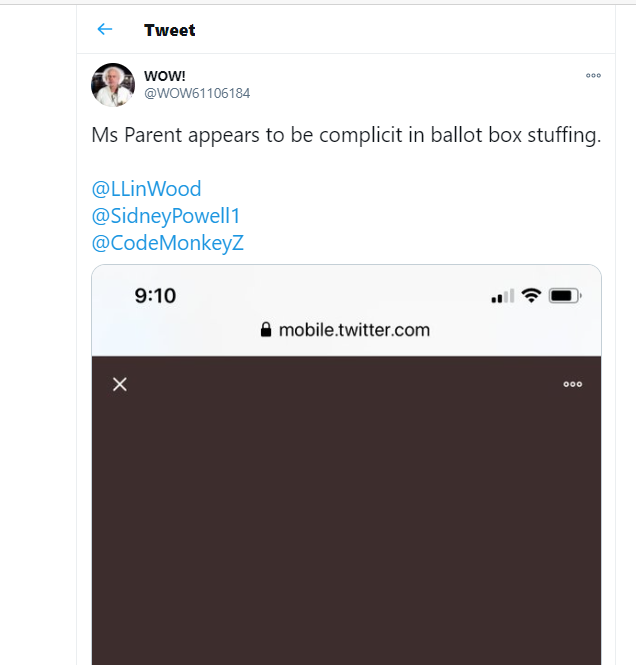Visit the @CodeMonkeyZ mention
636x665 pixels.
167,243
